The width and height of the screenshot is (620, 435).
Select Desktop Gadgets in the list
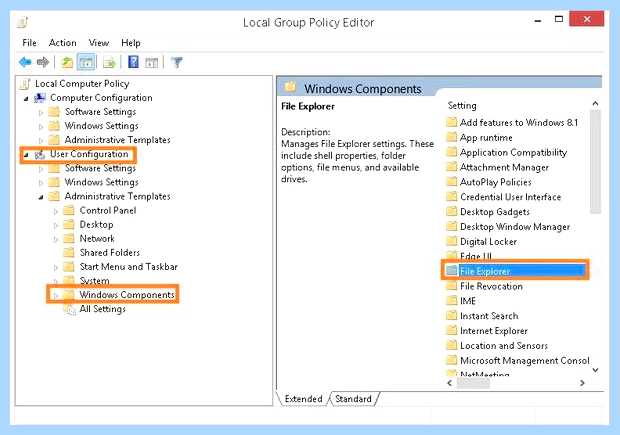(494, 212)
